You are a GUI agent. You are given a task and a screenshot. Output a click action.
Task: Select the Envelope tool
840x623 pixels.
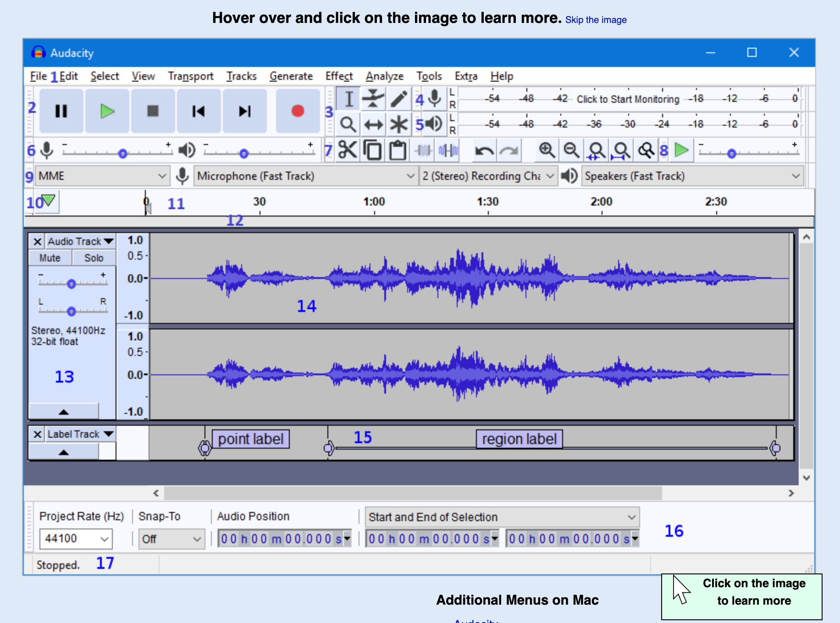pyautogui.click(x=373, y=98)
